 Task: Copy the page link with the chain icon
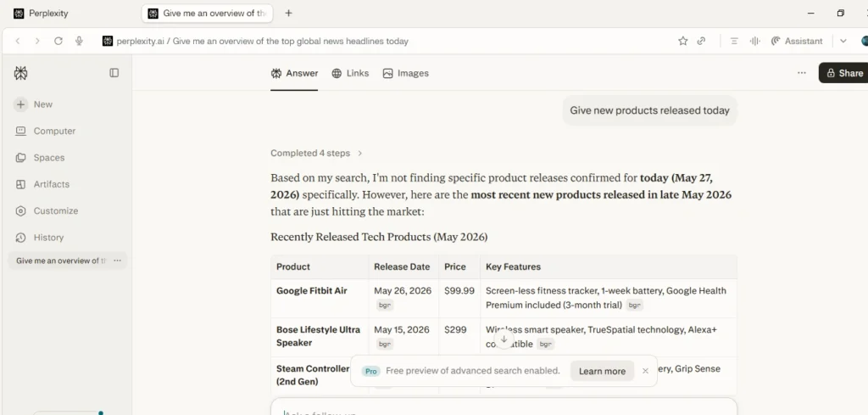pyautogui.click(x=701, y=41)
